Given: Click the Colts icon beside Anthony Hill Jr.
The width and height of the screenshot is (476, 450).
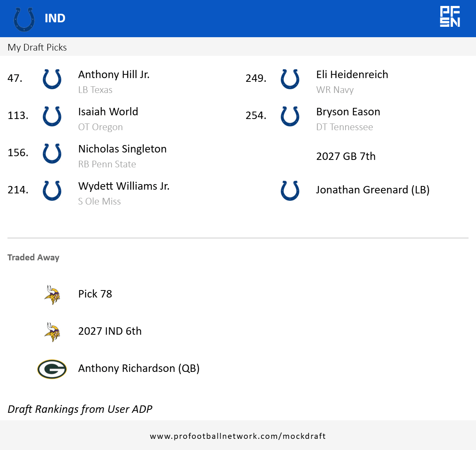Looking at the screenshot, I should pyautogui.click(x=52, y=79).
